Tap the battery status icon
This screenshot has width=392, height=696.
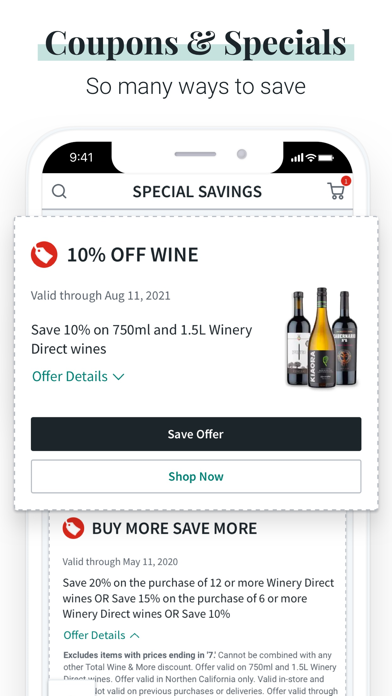coord(326,158)
